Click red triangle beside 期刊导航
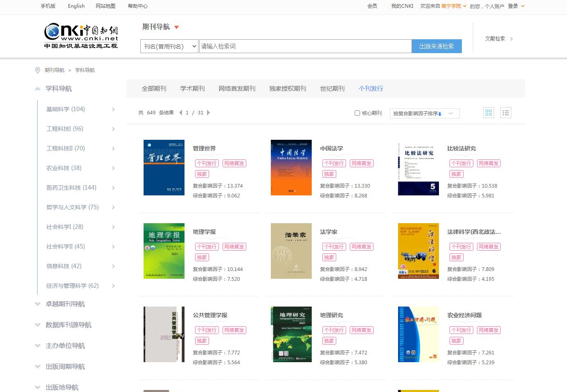This screenshot has height=392, width=567. 177,27
